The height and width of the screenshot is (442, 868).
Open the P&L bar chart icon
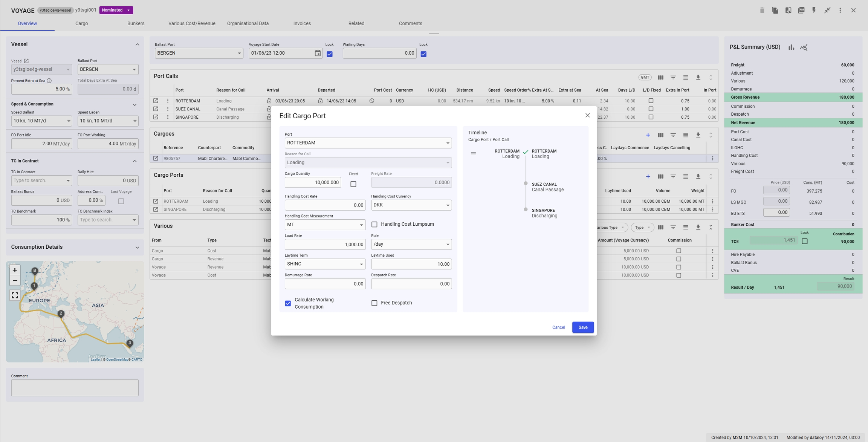coord(791,47)
